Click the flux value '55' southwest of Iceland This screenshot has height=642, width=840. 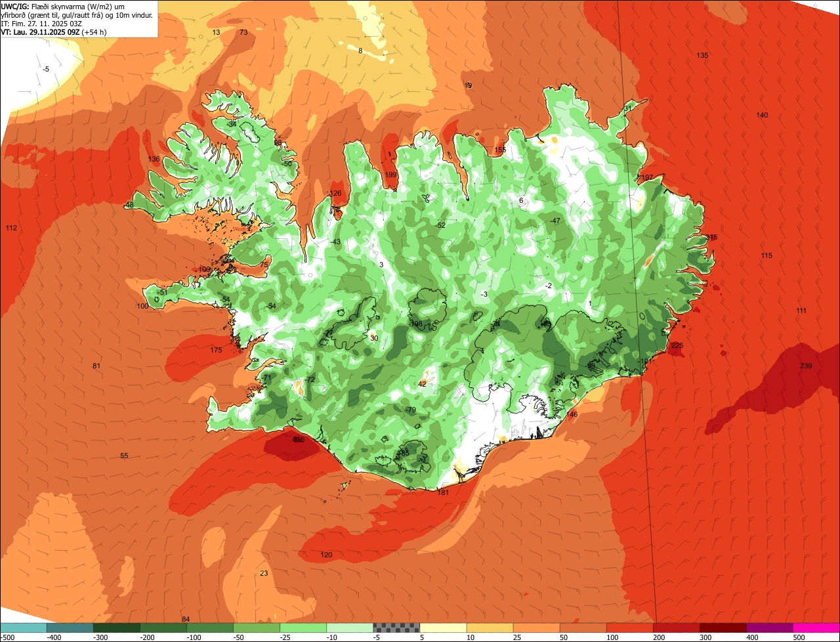click(124, 456)
